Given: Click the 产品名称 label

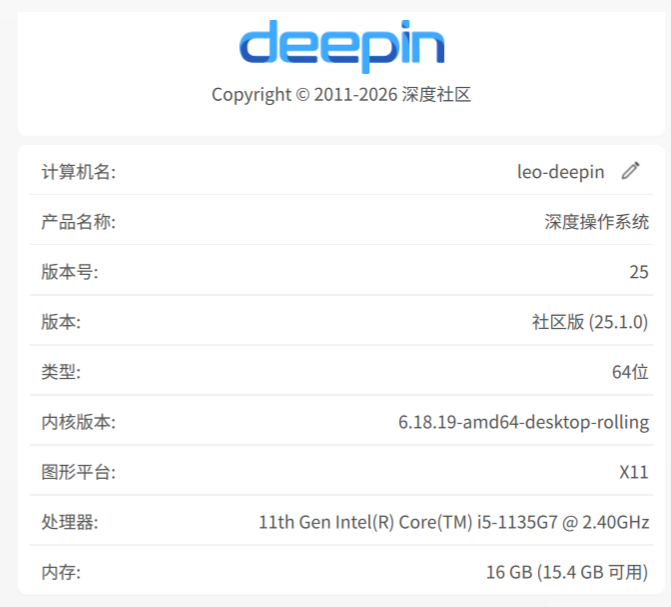Looking at the screenshot, I should click(x=78, y=222).
